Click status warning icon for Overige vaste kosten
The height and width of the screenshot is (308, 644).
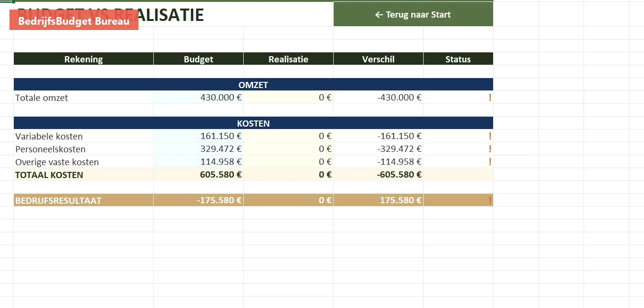490,162
